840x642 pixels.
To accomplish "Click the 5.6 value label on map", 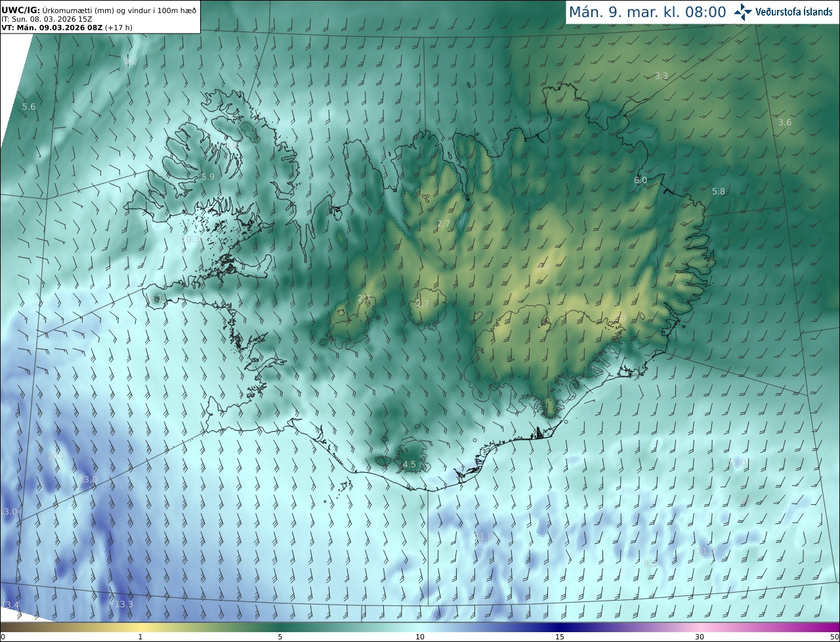I will pyautogui.click(x=29, y=106).
